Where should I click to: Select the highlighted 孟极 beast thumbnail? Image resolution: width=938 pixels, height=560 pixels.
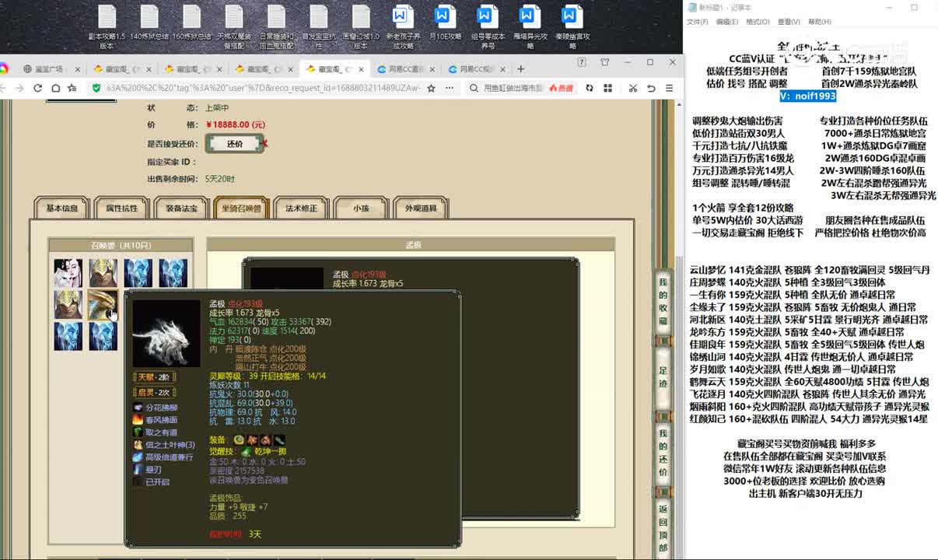coord(103,304)
